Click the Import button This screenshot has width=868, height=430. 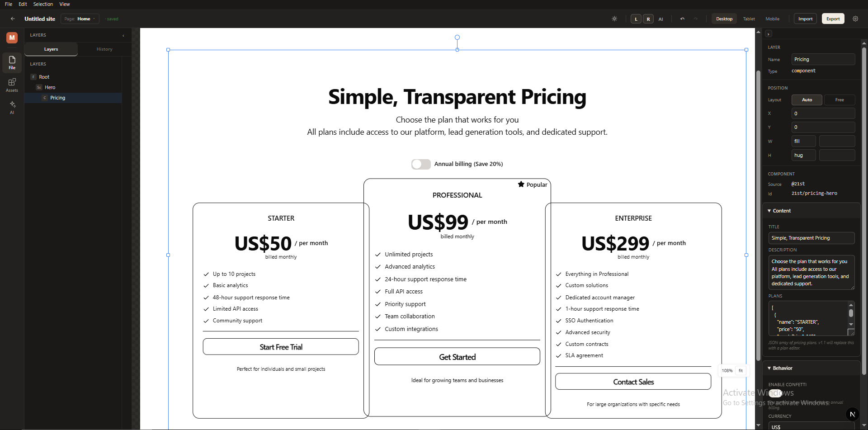(x=805, y=19)
